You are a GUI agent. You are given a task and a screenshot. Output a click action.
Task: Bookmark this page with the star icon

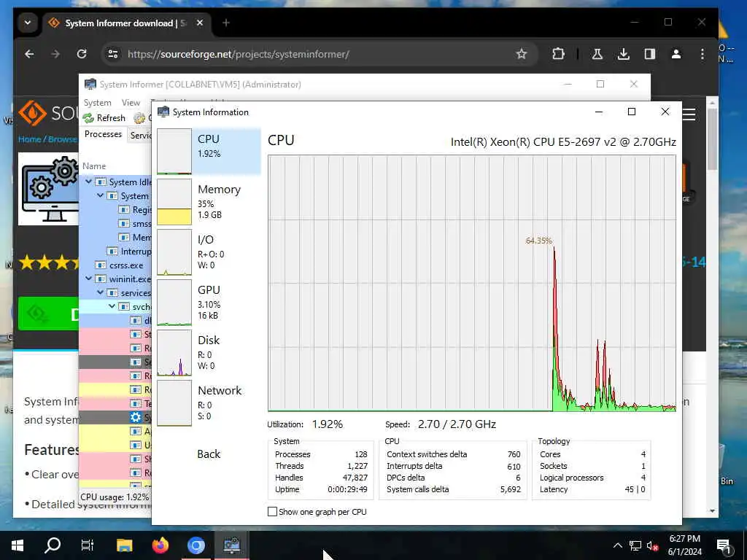pos(522,54)
